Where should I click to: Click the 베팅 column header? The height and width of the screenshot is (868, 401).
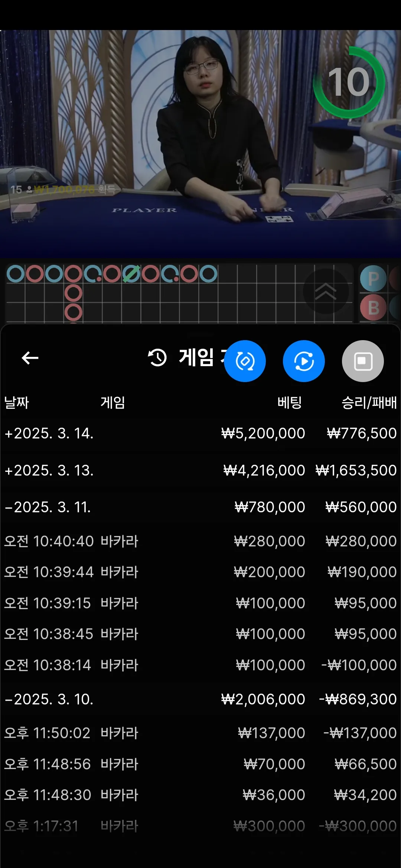290,402
